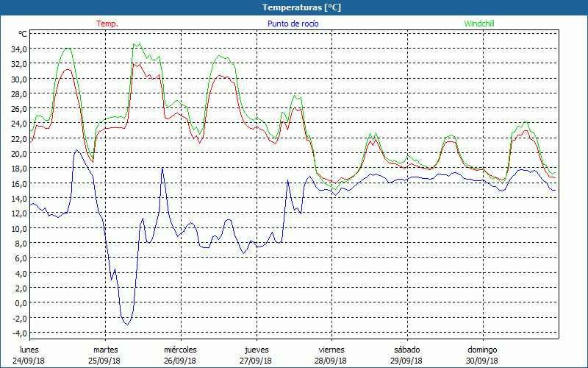Image resolution: width=588 pixels, height=368 pixels.
Task: Click the 4,0 y-axis value
Action: click(x=21, y=273)
